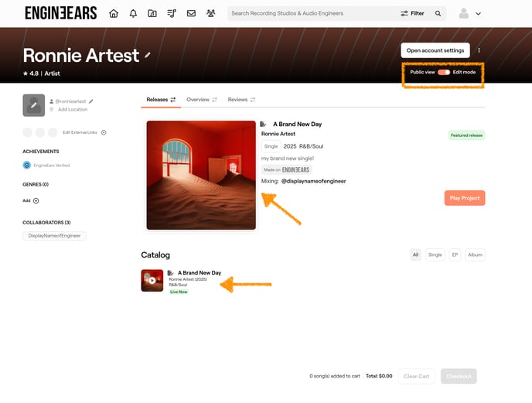532x403 pixels.
Task: Switch to the Overview tab
Action: pos(201,100)
